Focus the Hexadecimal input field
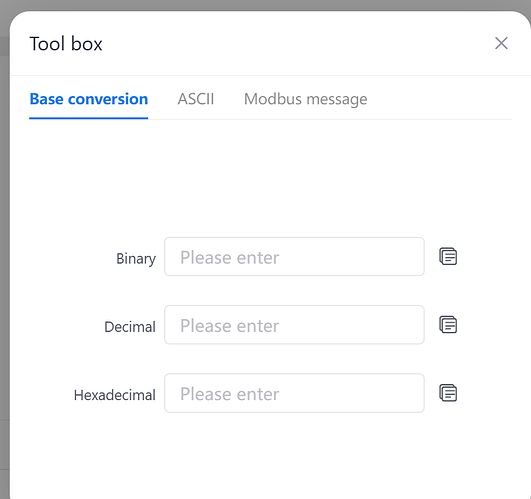The height and width of the screenshot is (499, 531). [x=294, y=393]
